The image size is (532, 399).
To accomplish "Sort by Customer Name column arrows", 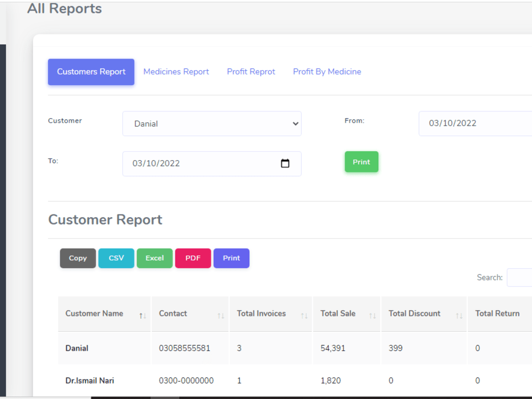I will click(143, 316).
